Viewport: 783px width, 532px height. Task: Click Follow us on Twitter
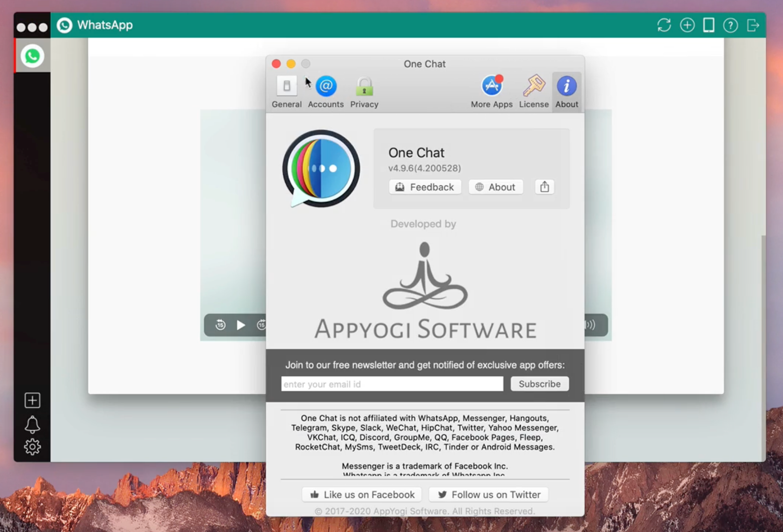coord(488,495)
